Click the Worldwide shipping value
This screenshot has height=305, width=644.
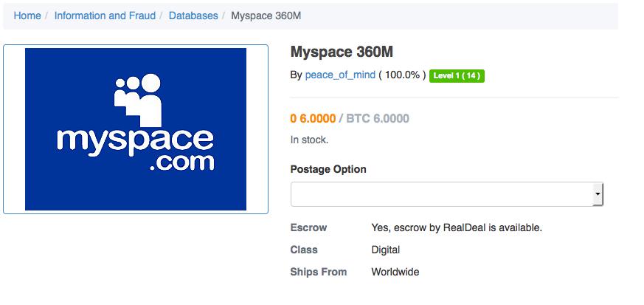pos(395,272)
